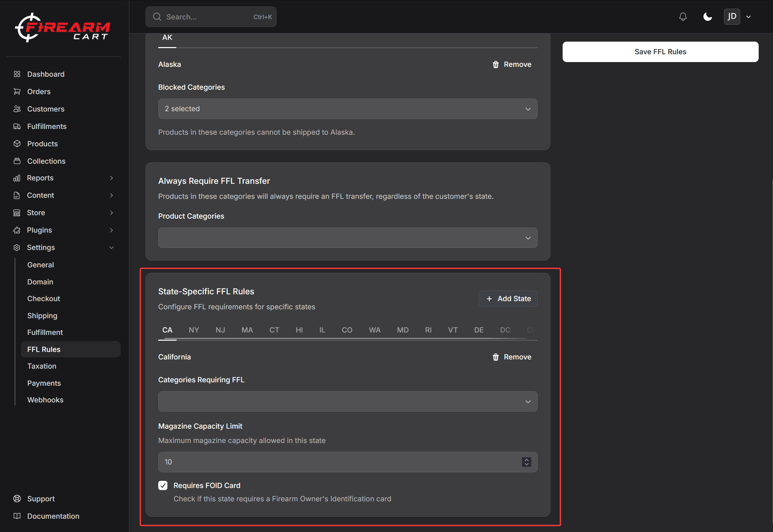This screenshot has height=532, width=773.
Task: Click the Content document icon
Action: point(17,195)
